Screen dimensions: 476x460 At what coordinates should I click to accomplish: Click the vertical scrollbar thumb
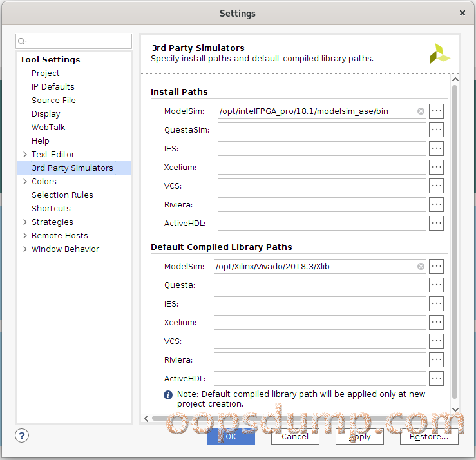[x=455, y=242]
